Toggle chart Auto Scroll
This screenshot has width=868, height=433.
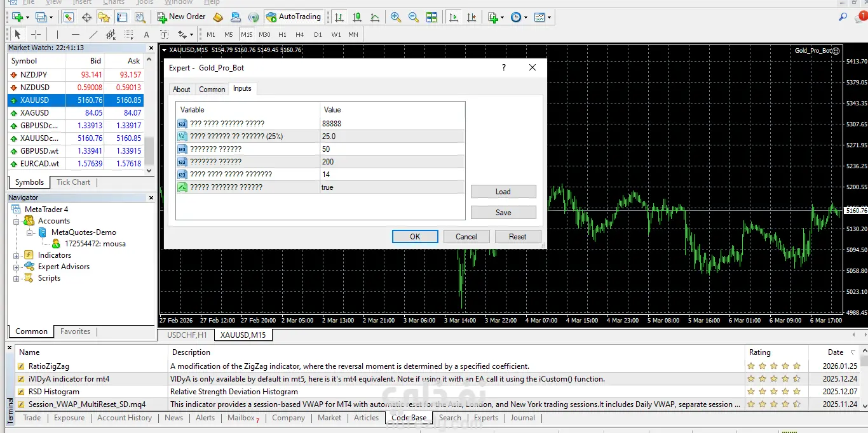pos(454,17)
